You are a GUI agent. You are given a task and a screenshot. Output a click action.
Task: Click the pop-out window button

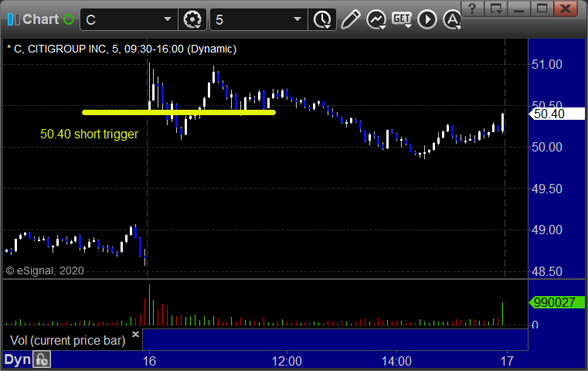pos(496,9)
